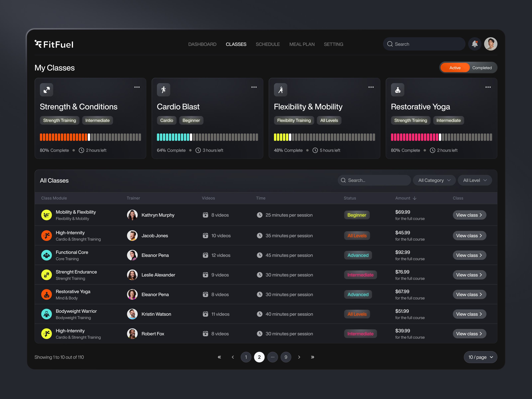This screenshot has height=399, width=532.
Task: Go to the last page double-arrow
Action: 312,357
